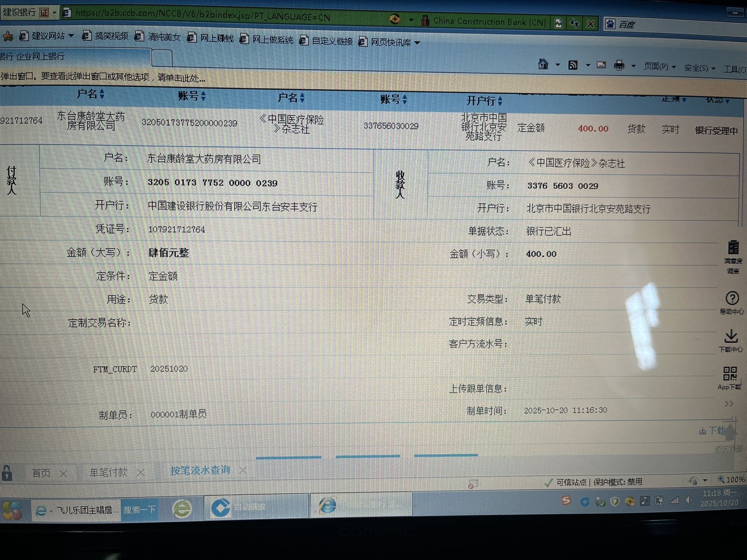This screenshot has height=560, width=747.
Task: Click the popup blocked notification bar
Action: 103,77
